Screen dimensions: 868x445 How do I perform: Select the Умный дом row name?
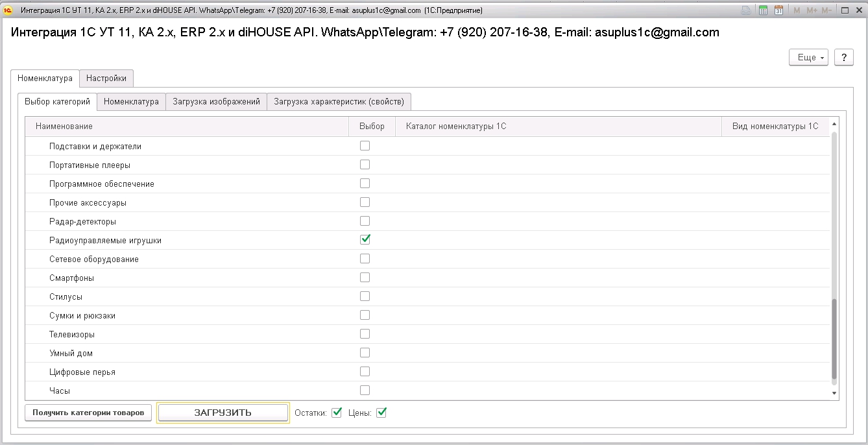pyautogui.click(x=71, y=354)
